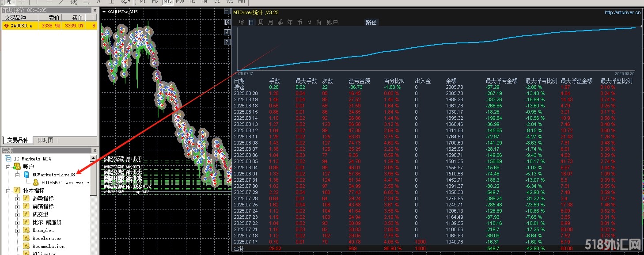Click the MTDriver '移' move icon
644x255 pixels.
[227, 22]
